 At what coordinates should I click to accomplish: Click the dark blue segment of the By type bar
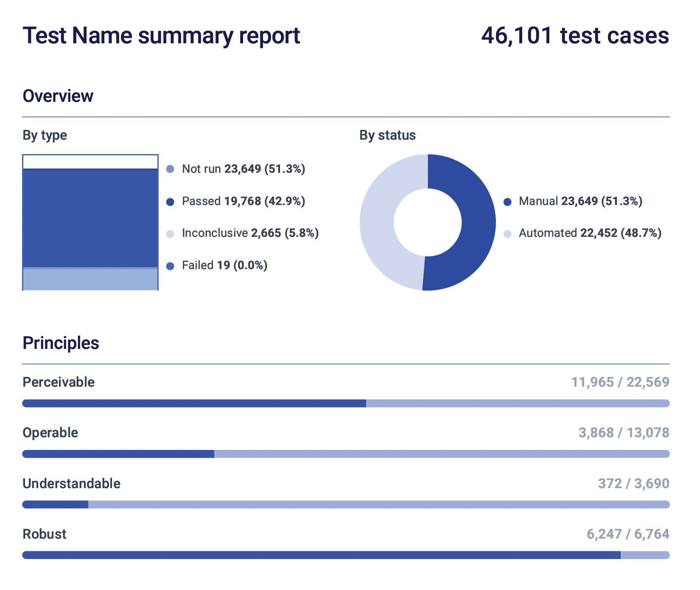click(x=90, y=218)
